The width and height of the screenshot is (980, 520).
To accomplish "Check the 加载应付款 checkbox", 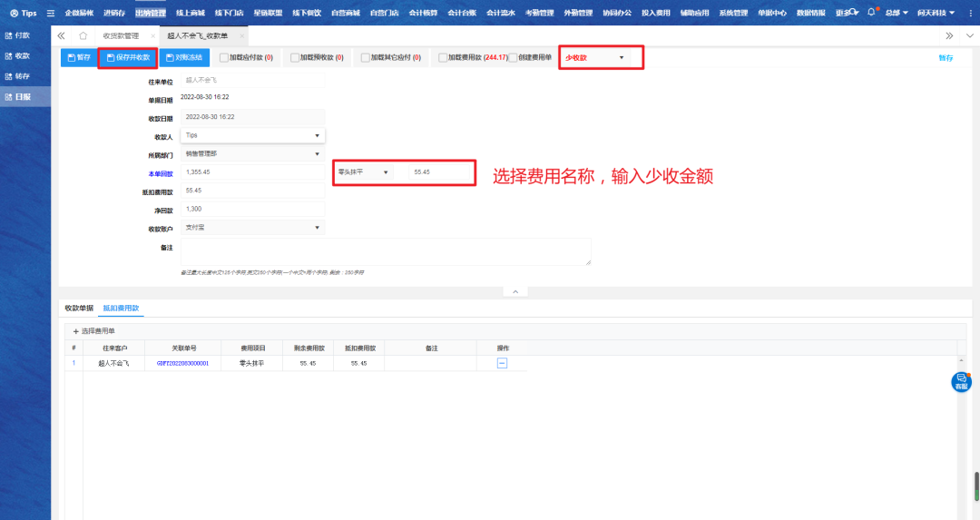I will tap(224, 57).
